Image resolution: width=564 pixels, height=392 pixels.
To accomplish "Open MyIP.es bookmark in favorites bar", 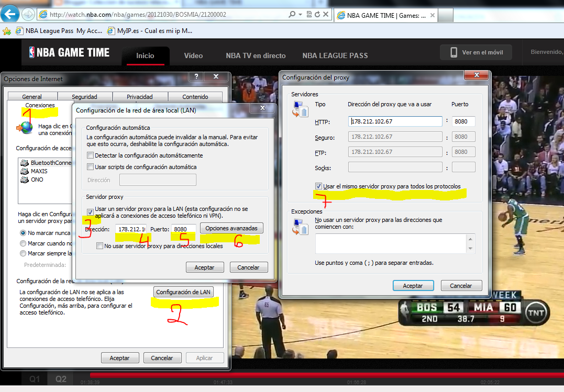I will [x=150, y=31].
